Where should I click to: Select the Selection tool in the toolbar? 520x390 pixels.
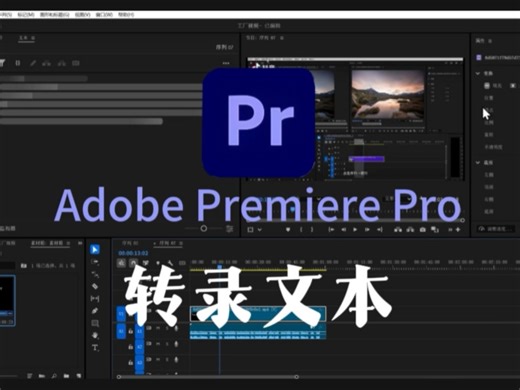(95, 249)
